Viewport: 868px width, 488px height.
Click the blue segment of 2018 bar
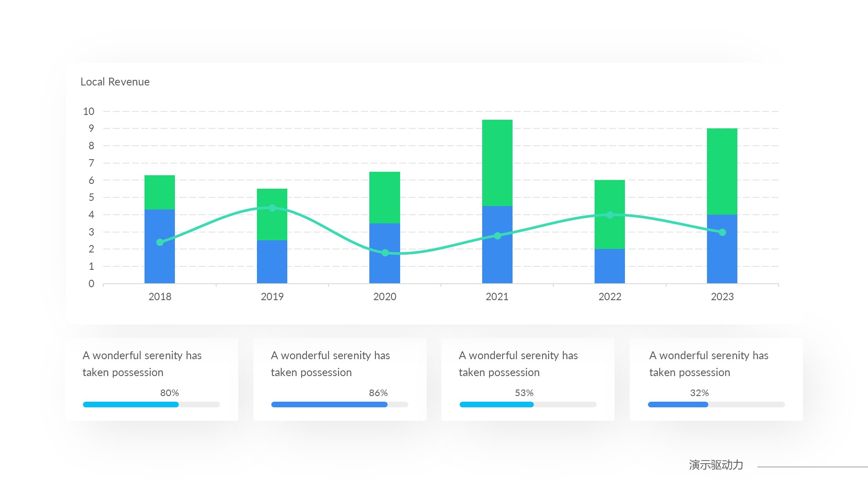tap(160, 265)
